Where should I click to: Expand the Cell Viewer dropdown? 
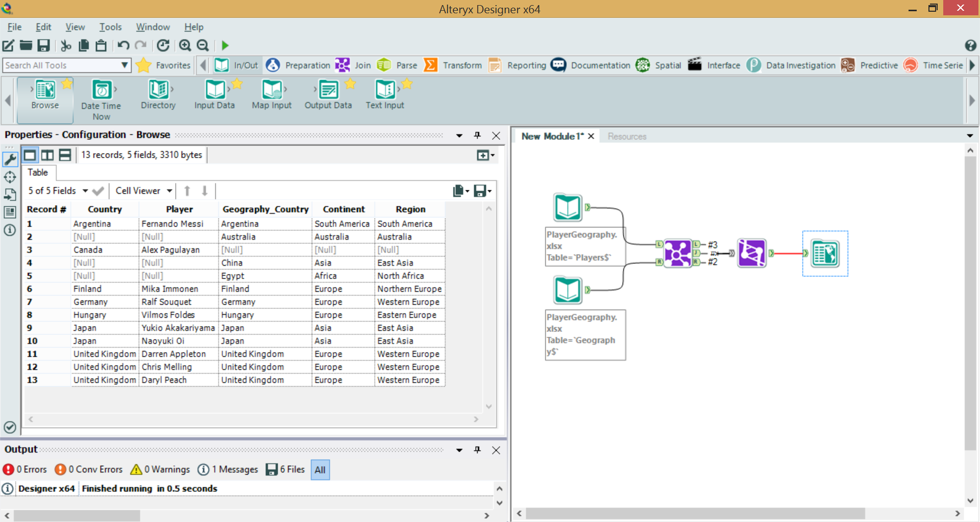tap(169, 191)
